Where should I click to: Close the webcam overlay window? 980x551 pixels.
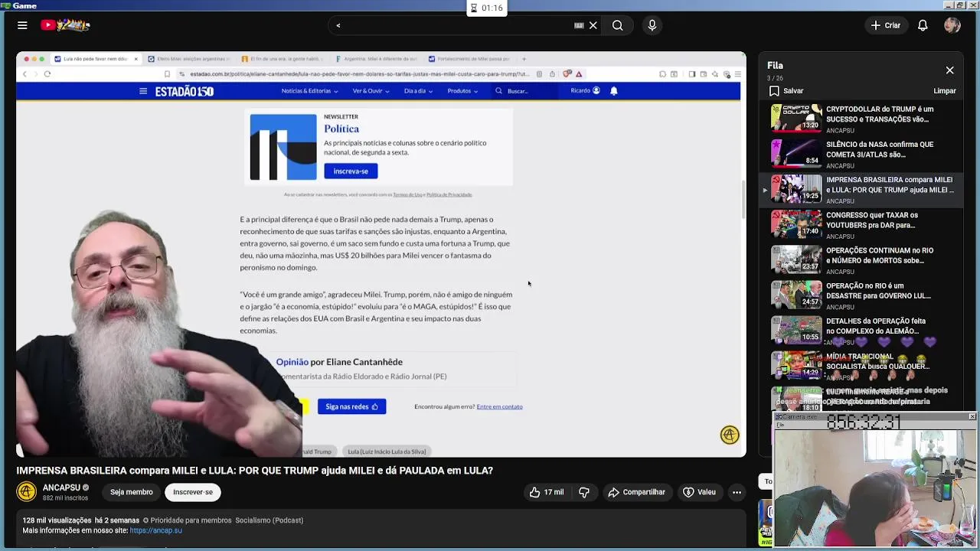coord(972,417)
